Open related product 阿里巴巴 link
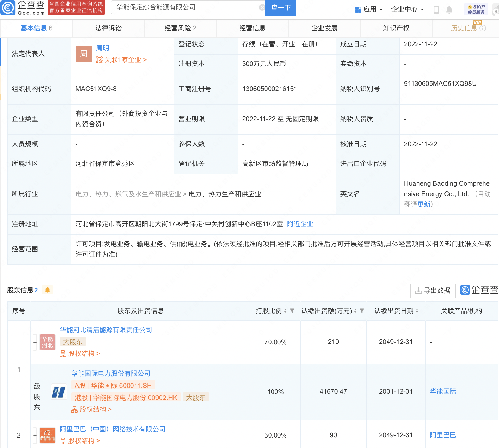499x448 pixels. tap(443, 435)
